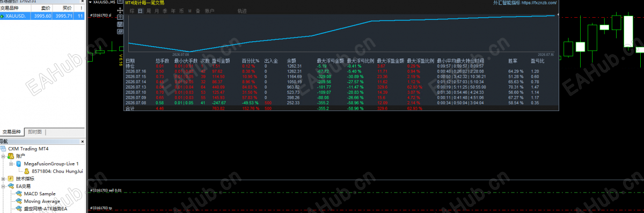Select MegaFusionGroup-Live 1 server item
The height and width of the screenshot is (213, 644).
(x=51, y=163)
